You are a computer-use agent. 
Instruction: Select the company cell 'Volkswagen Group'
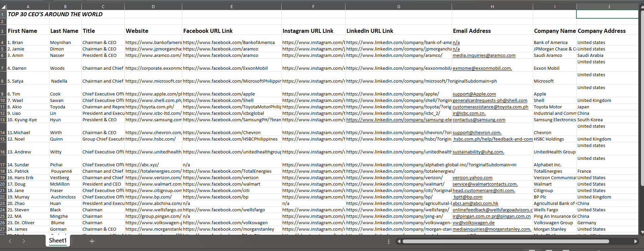555,223
